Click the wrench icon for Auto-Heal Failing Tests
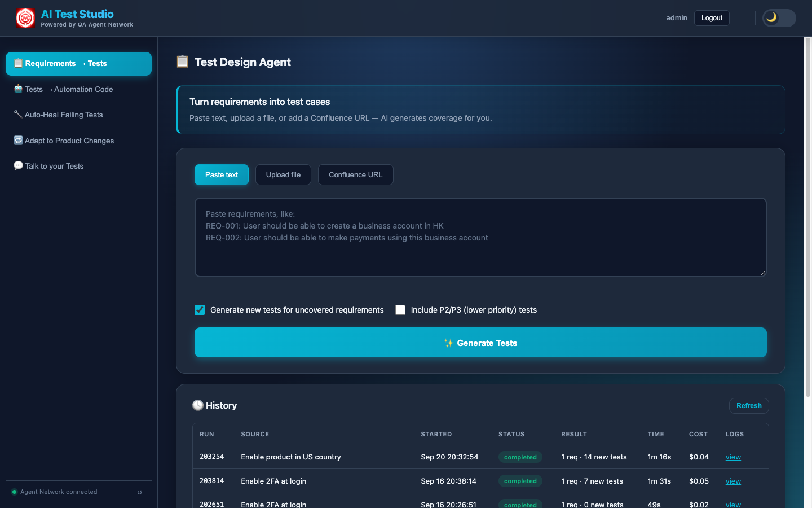This screenshot has height=508, width=812. tap(18, 115)
